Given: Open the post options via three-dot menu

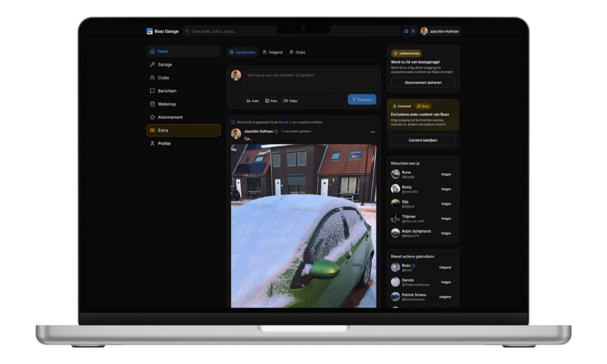Looking at the screenshot, I should pos(373,132).
